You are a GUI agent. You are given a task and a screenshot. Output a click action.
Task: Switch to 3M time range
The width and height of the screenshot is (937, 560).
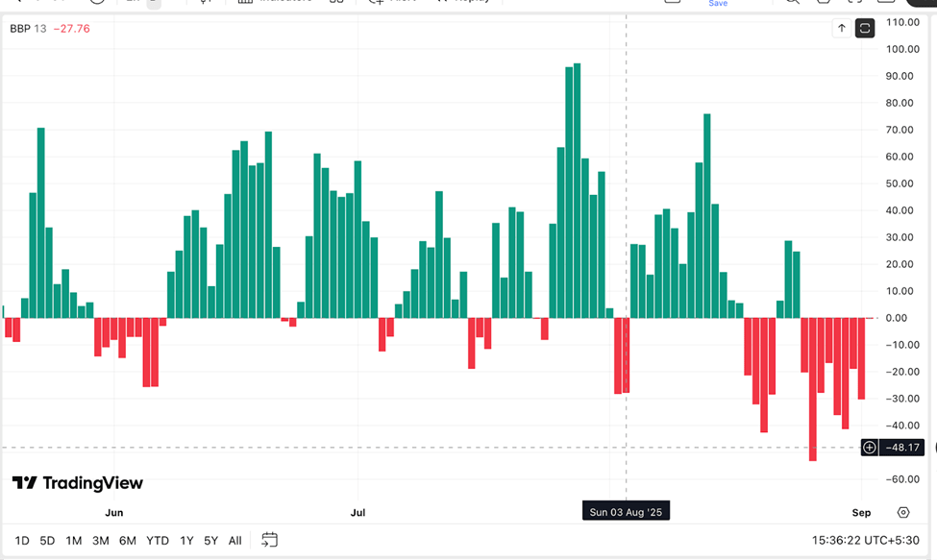tap(101, 541)
